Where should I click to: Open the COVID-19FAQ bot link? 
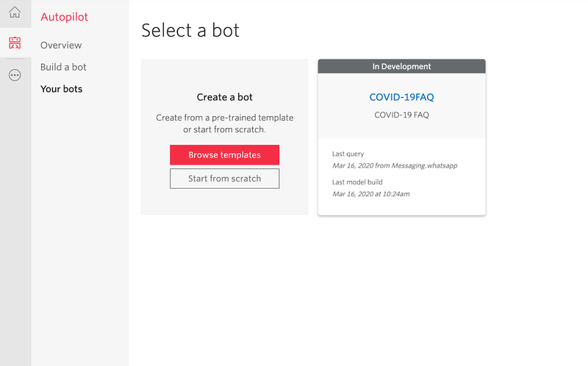tap(401, 97)
